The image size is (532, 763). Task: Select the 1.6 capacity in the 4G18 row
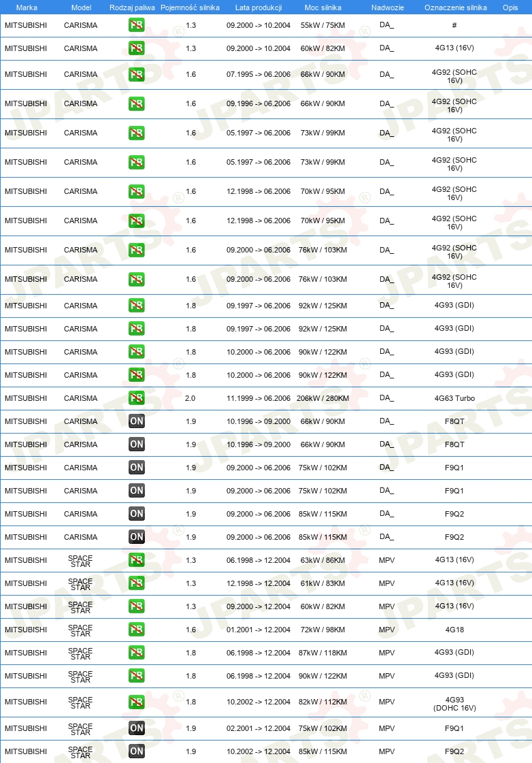(190, 629)
